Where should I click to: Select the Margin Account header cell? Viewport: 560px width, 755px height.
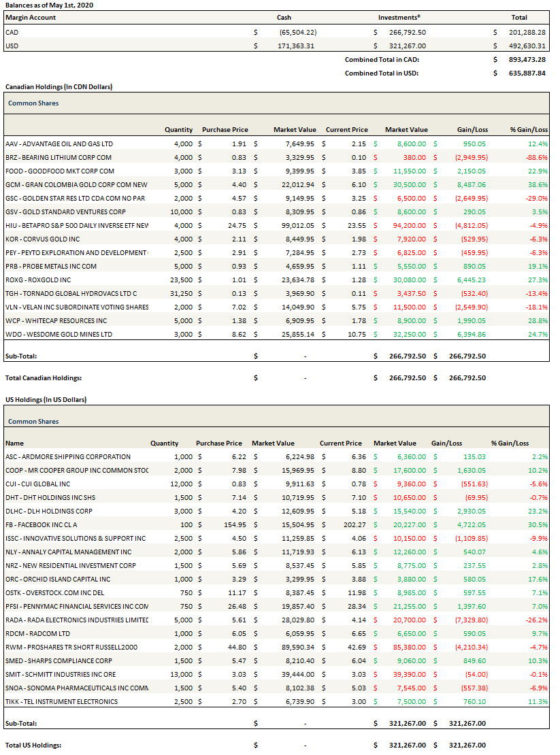point(31,17)
